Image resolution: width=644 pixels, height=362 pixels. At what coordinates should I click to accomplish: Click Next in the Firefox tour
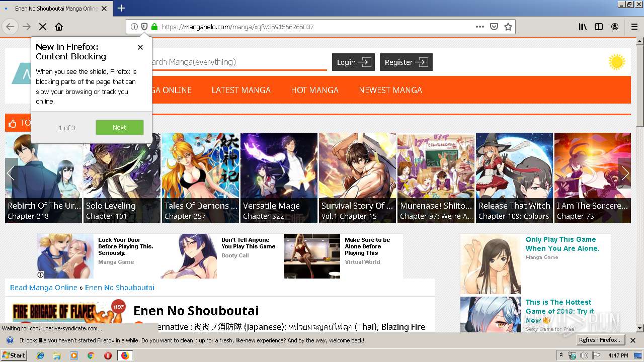120,127
